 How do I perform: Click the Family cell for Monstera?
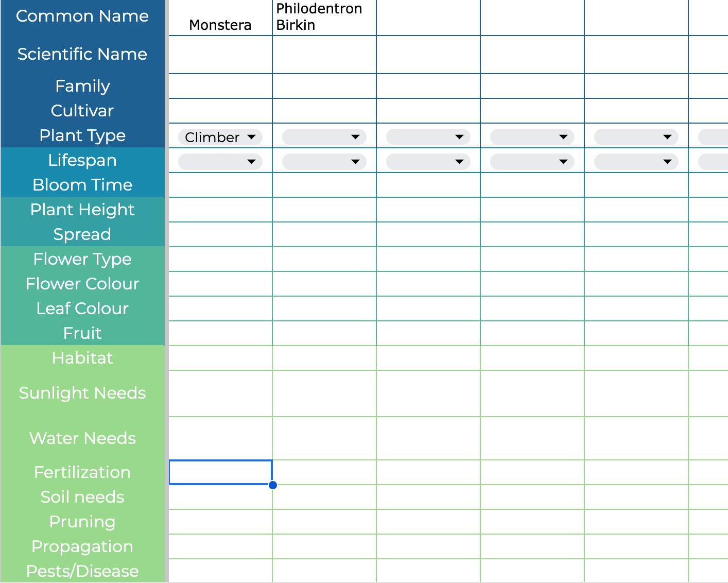click(220, 86)
